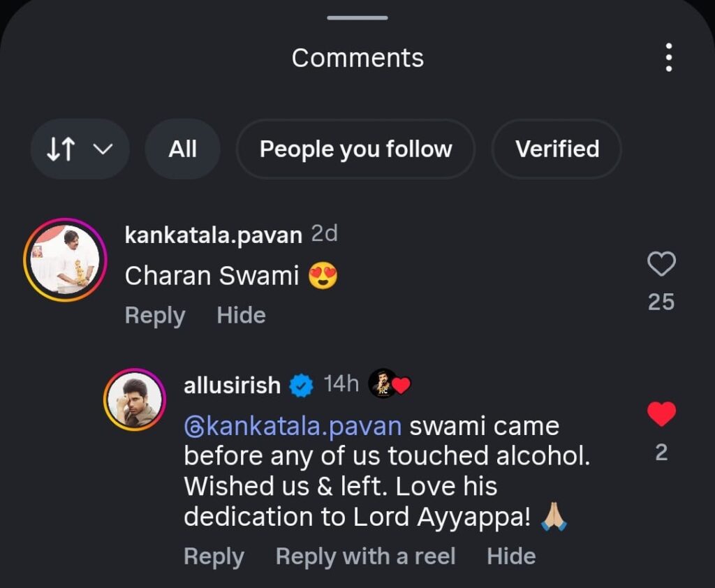
Task: Unlike allusirish's reply with red heart
Action: tap(661, 415)
